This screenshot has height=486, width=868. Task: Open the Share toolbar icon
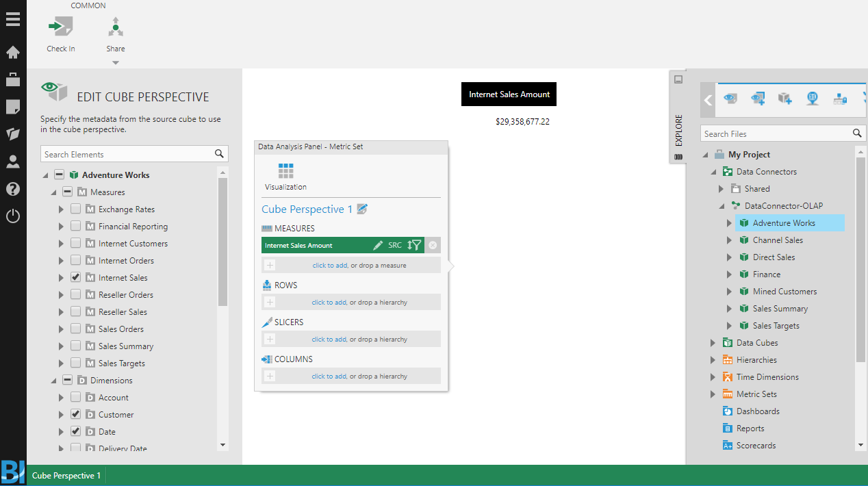(x=116, y=27)
